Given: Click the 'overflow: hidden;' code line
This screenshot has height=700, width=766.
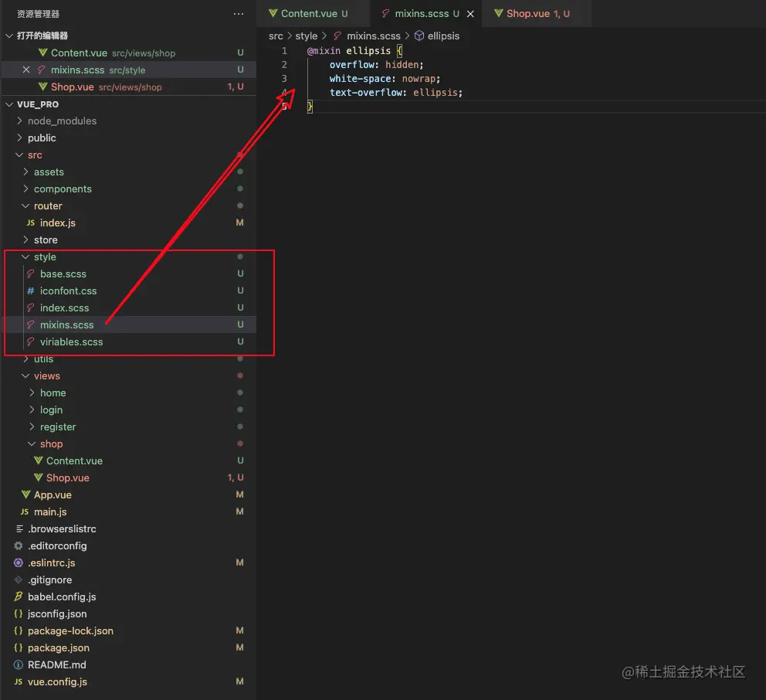Looking at the screenshot, I should tap(376, 65).
